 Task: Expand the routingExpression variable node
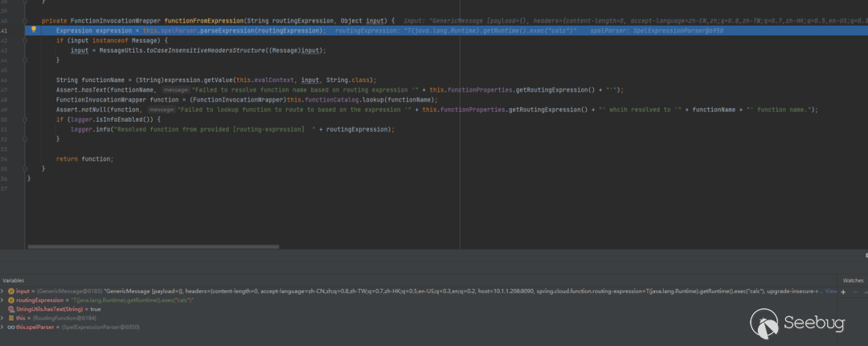click(3, 299)
